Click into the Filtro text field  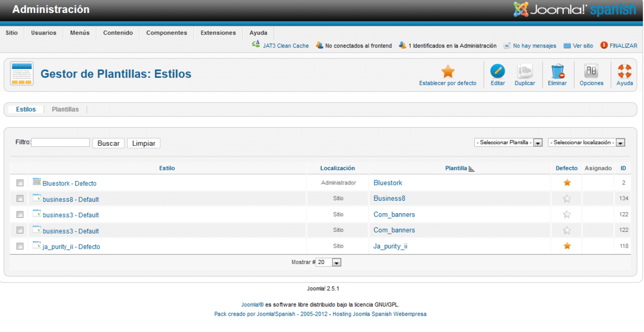[x=60, y=142]
